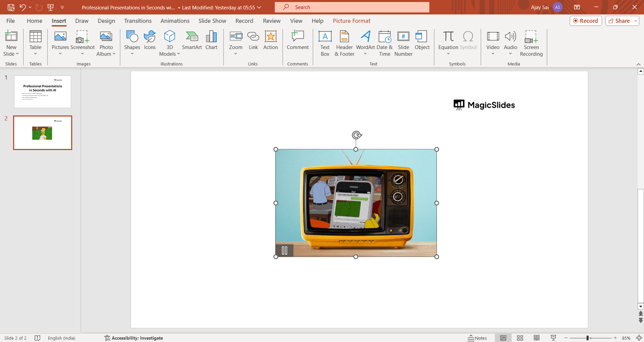Open the Chart insert tool

pos(211,41)
